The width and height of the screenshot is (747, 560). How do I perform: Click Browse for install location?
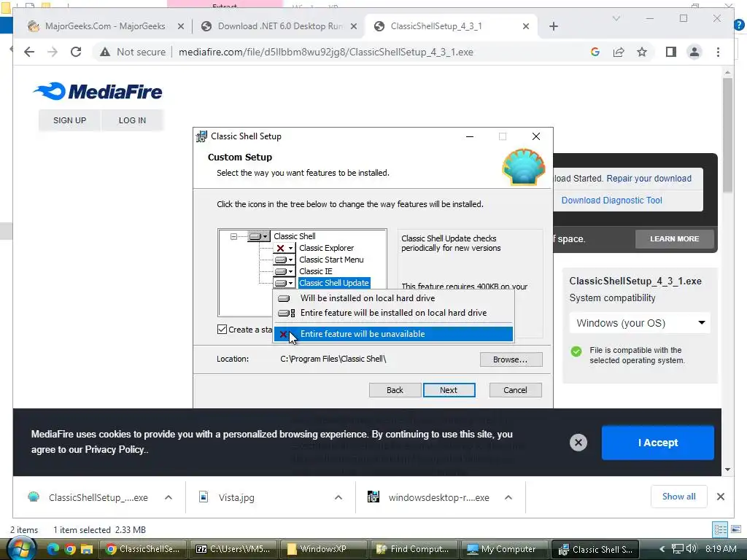point(511,359)
